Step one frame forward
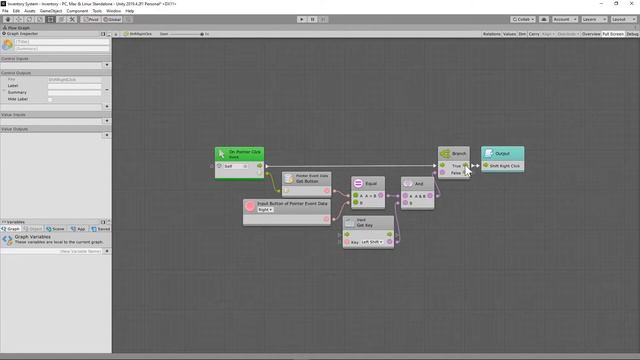640x360 pixels. [323, 19]
